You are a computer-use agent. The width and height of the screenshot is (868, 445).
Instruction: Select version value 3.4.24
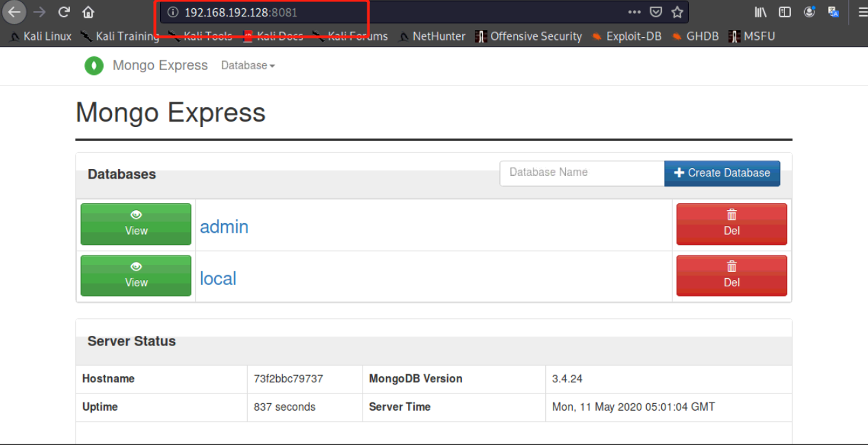567,378
